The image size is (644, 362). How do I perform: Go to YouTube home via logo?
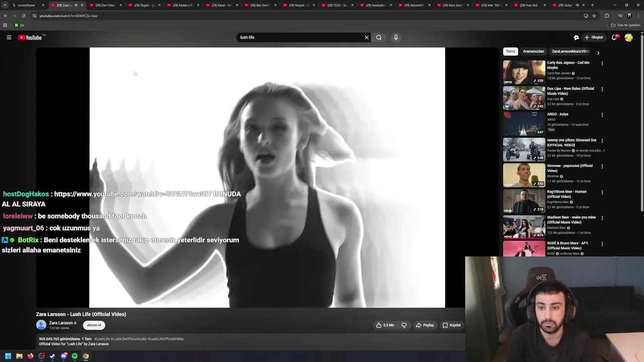click(30, 37)
